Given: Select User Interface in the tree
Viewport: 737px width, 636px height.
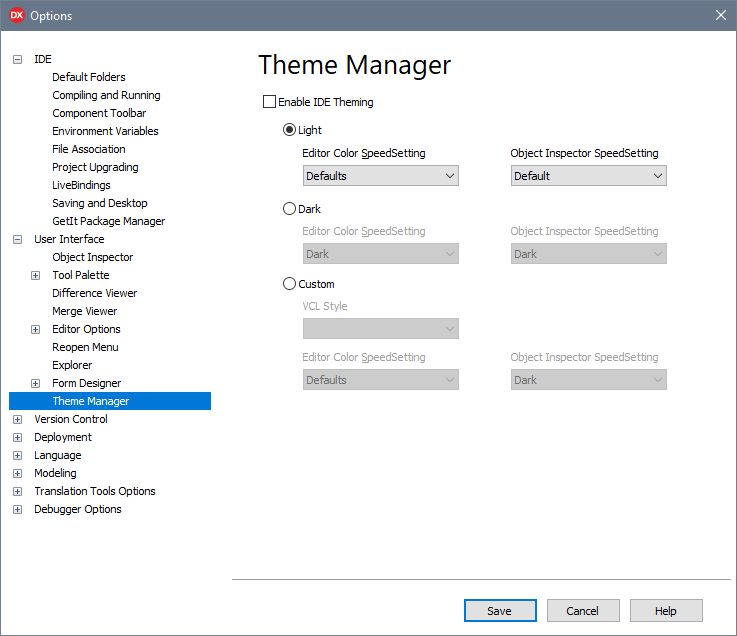Looking at the screenshot, I should coord(69,239).
